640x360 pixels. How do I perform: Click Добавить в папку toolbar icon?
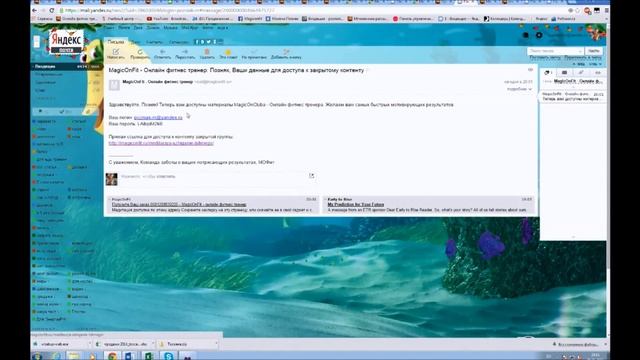coord(286,51)
